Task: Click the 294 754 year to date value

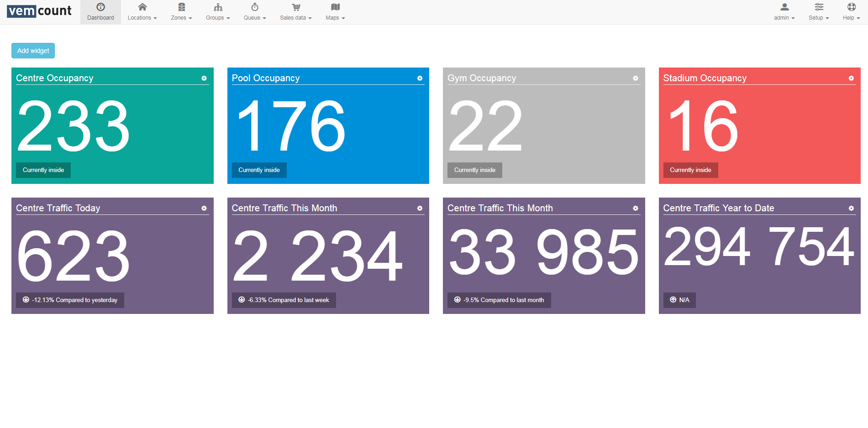Action: (759, 246)
